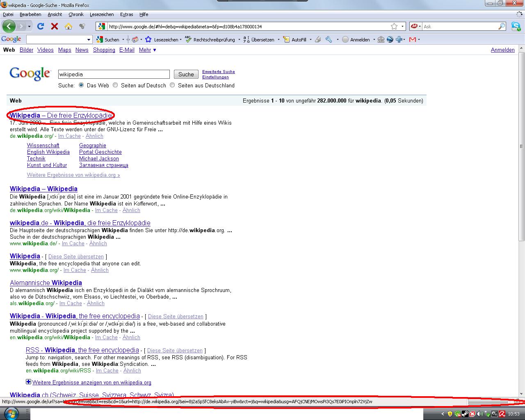Click the volume speaker icon in the tray
This screenshot has height=420, width=525.
click(479, 414)
